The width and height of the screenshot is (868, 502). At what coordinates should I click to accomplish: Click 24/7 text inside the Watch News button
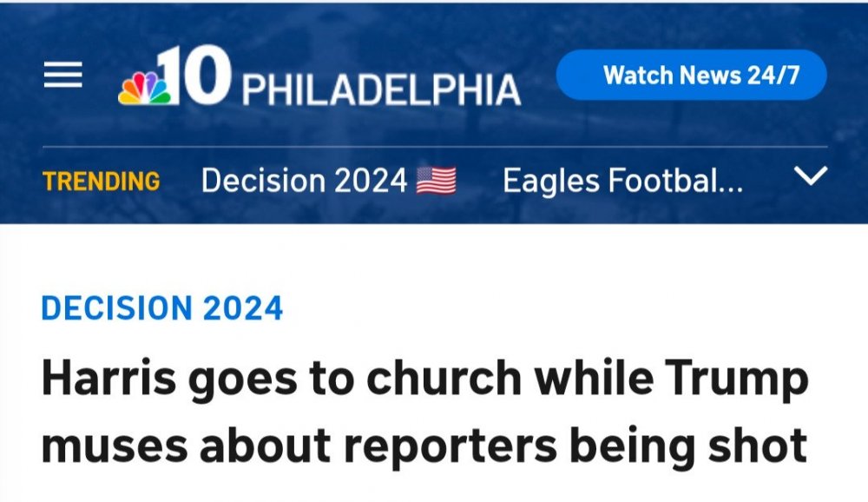pyautogui.click(x=773, y=75)
